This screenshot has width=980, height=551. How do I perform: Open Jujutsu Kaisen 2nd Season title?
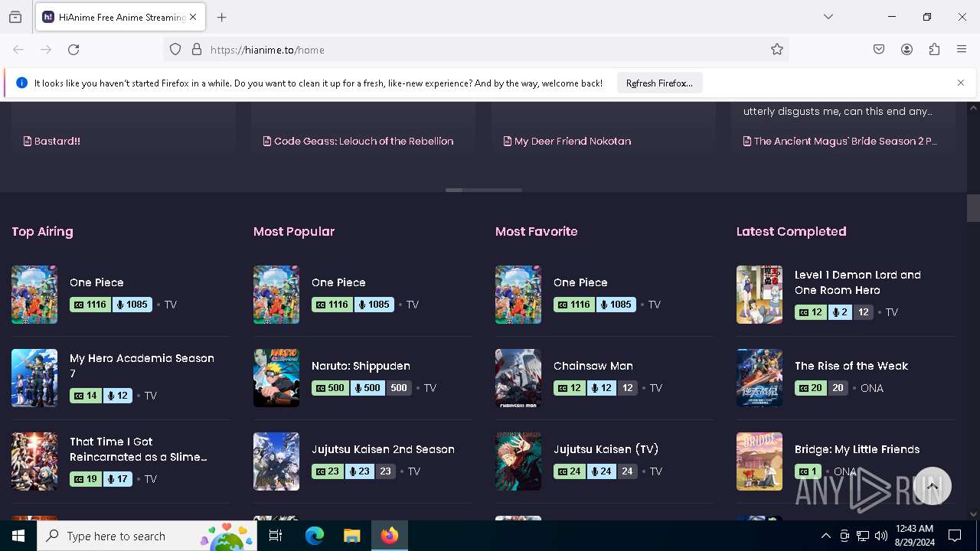point(383,449)
